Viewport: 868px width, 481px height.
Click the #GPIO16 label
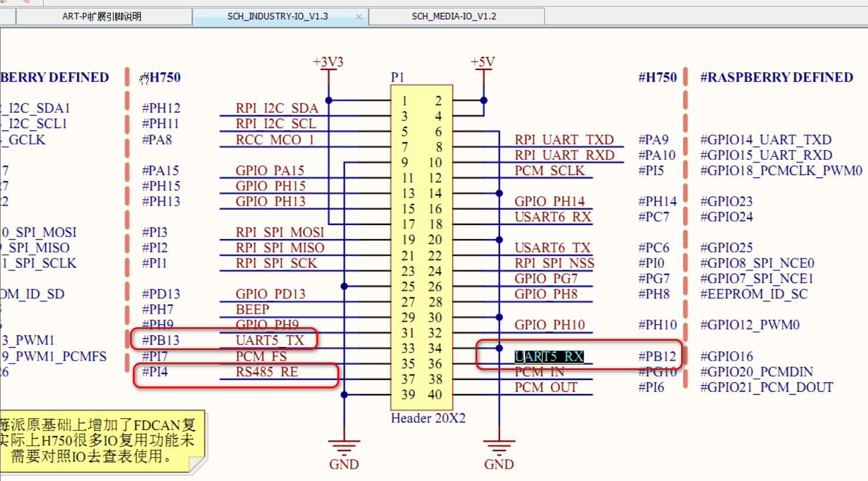[727, 356]
